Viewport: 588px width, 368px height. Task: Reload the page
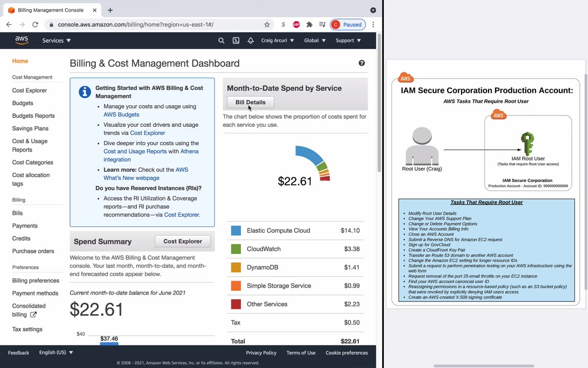(x=35, y=25)
